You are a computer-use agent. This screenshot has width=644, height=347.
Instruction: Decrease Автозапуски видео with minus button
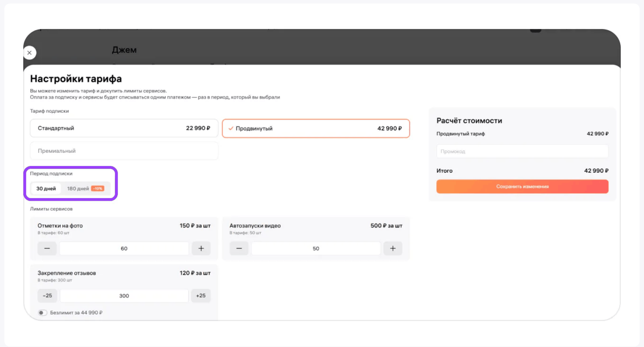(x=239, y=248)
